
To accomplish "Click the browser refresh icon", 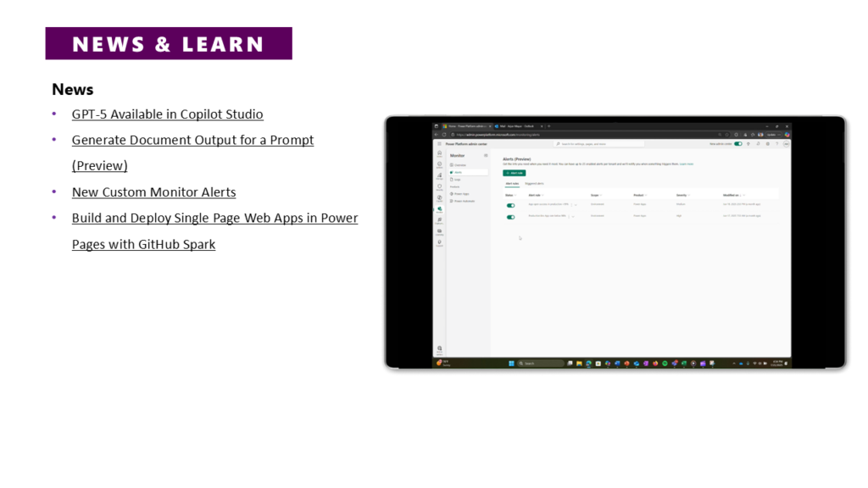I will (x=444, y=135).
